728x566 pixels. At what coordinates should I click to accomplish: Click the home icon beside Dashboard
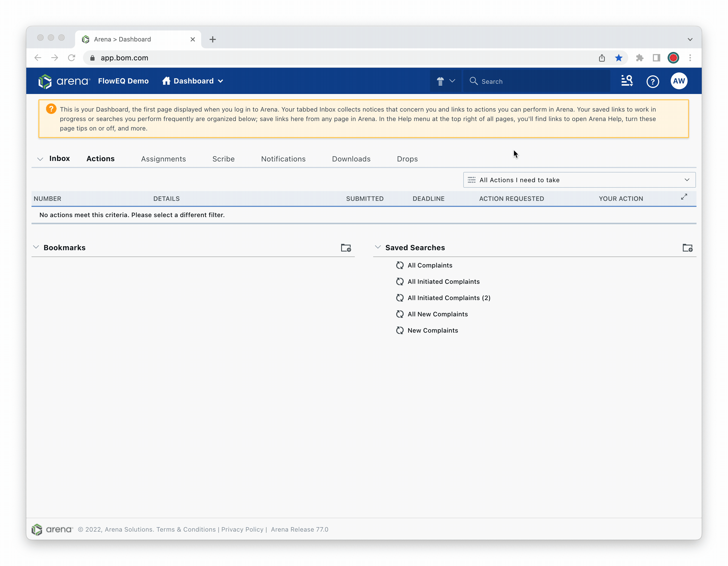(166, 81)
